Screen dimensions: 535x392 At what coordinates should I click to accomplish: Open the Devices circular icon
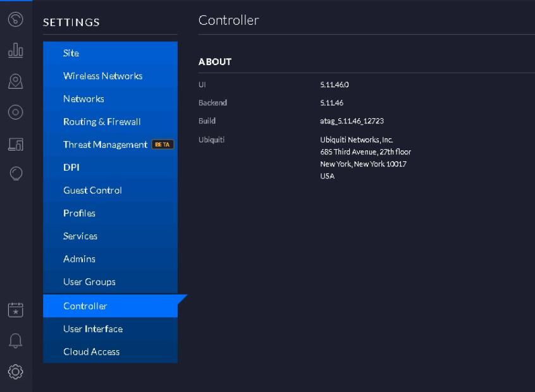click(x=15, y=113)
